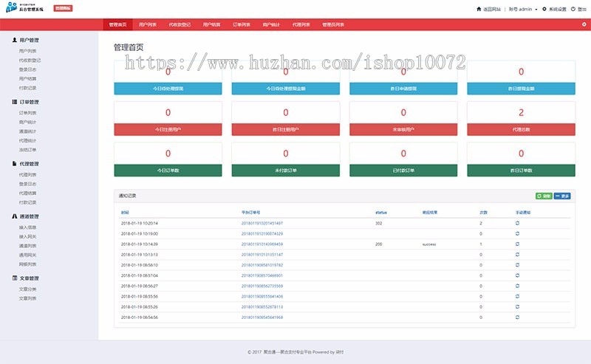Click the list icon beside 订单管理
The image size is (591, 364).
[14, 102]
